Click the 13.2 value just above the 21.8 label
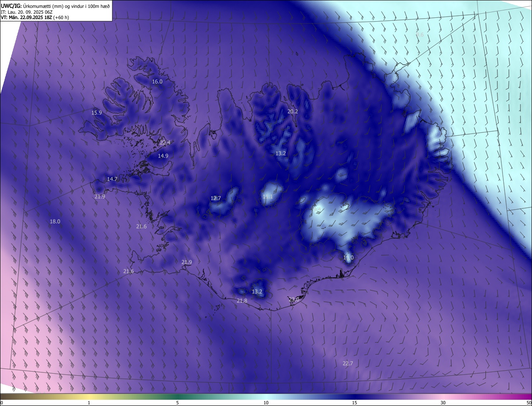532x406 pixels. coord(257,292)
